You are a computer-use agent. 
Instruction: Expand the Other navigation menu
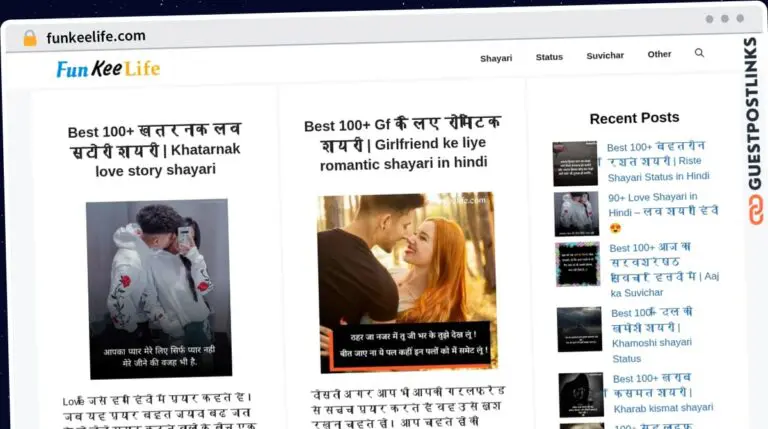(x=659, y=54)
